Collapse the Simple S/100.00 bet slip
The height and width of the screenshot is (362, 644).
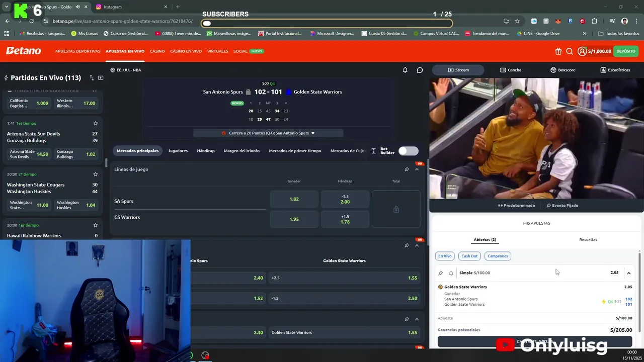(x=629, y=273)
